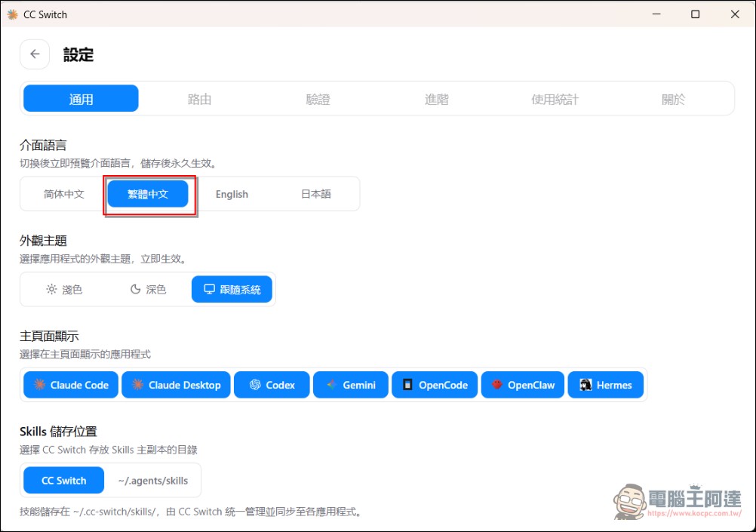Select the 淺色 light theme
This screenshot has height=532, width=756.
pos(64,289)
